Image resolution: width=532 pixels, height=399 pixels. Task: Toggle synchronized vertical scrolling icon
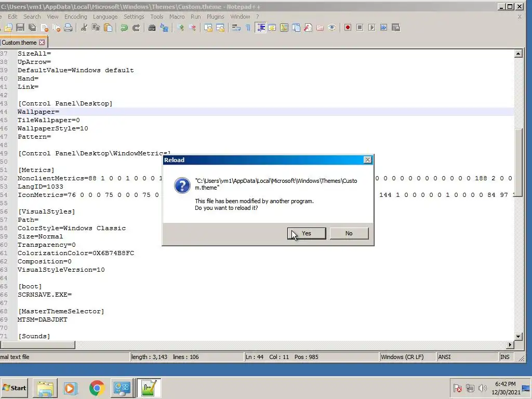pyautogui.click(x=208, y=28)
